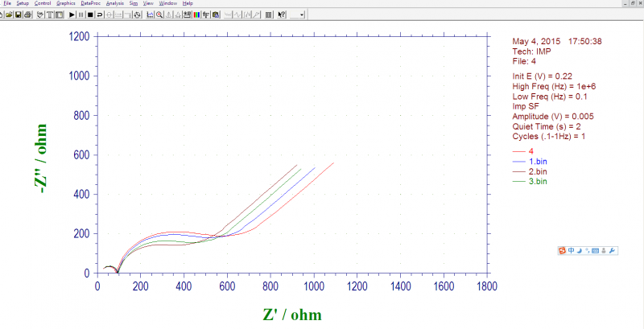Print the plot using printer icon

28,14
